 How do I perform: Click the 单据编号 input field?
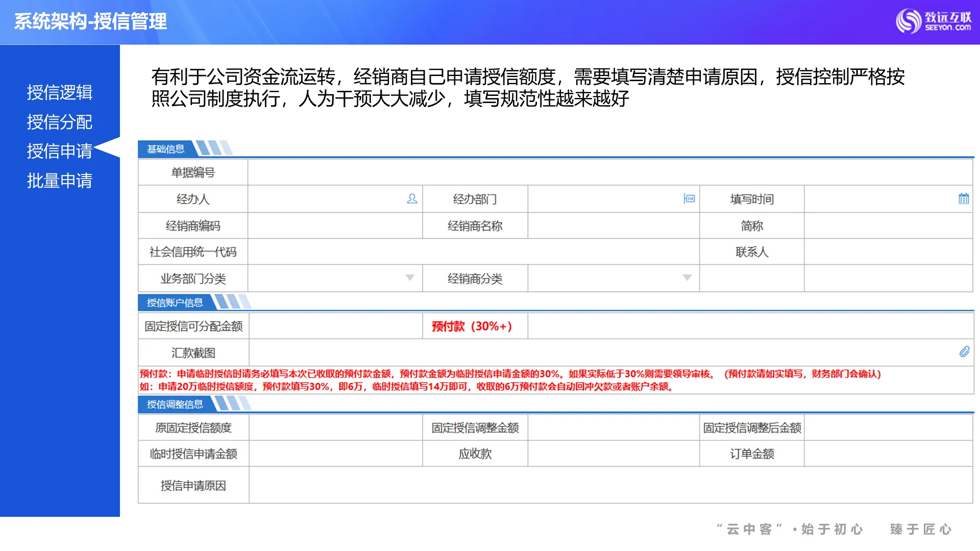610,172
